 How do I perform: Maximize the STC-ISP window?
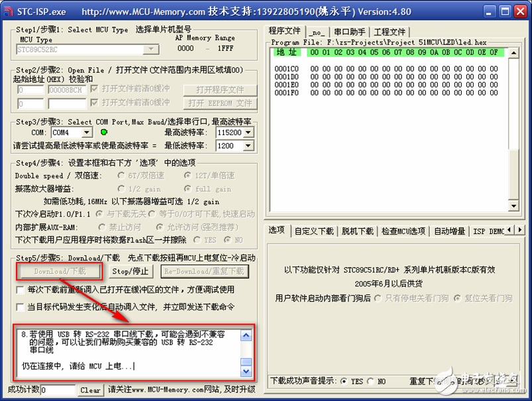(504, 11)
